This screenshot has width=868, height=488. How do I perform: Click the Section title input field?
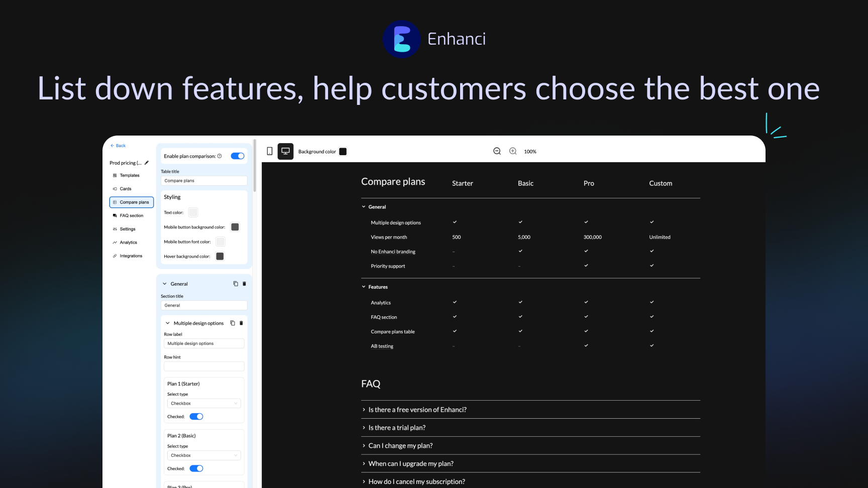pos(204,305)
